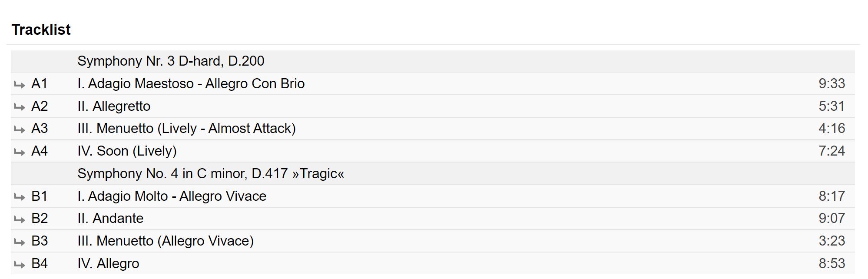868x279 pixels.
Task: Click the II. Allegretto track title
Action: pos(114,106)
